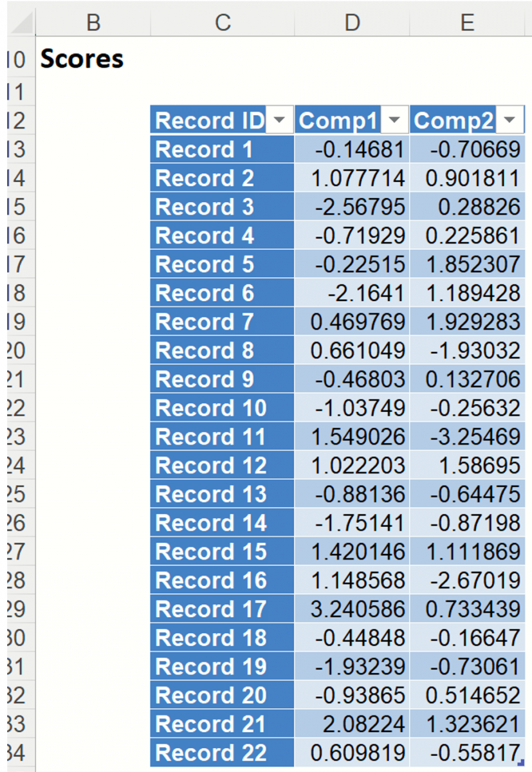
Task: Select the Record 22 cell
Action: [x=206, y=753]
